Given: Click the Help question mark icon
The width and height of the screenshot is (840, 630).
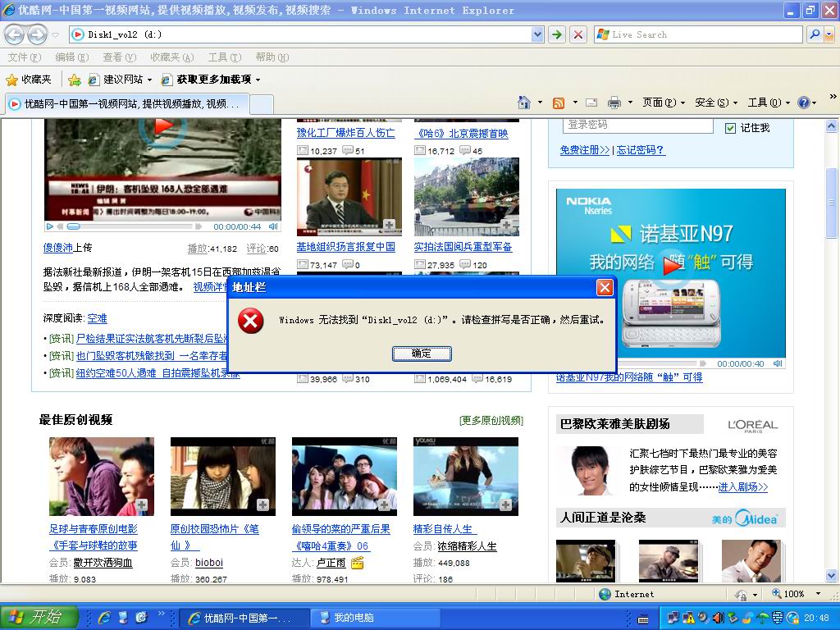Looking at the screenshot, I should tap(804, 103).
